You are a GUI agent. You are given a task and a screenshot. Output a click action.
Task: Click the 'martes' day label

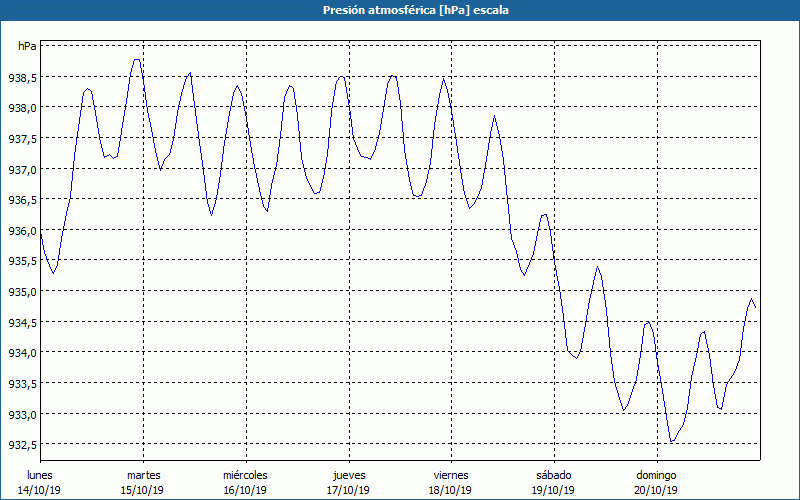coord(144,475)
